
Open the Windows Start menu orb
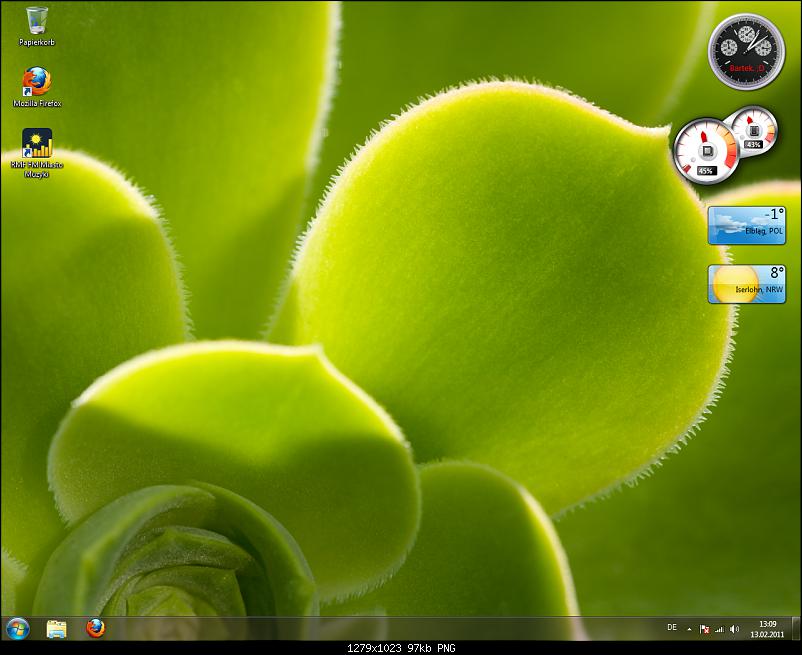point(18,628)
